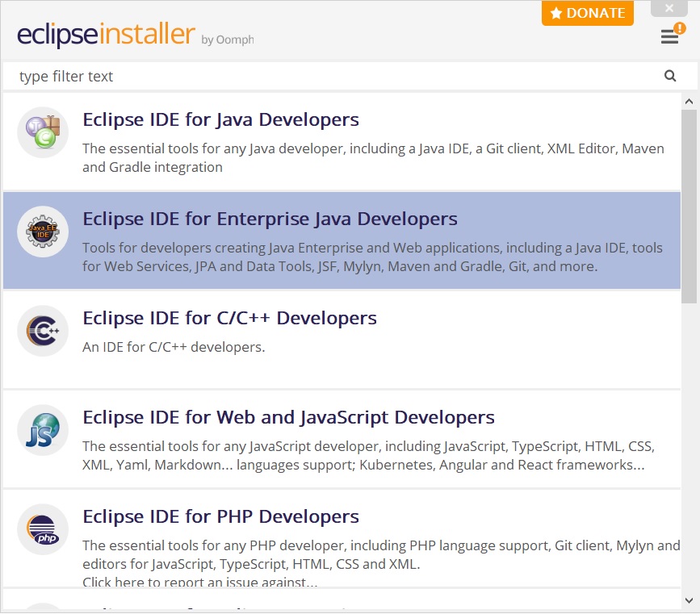Select Eclipse IDE for Enterprise Java Developers
This screenshot has width=700, height=614.
click(342, 240)
